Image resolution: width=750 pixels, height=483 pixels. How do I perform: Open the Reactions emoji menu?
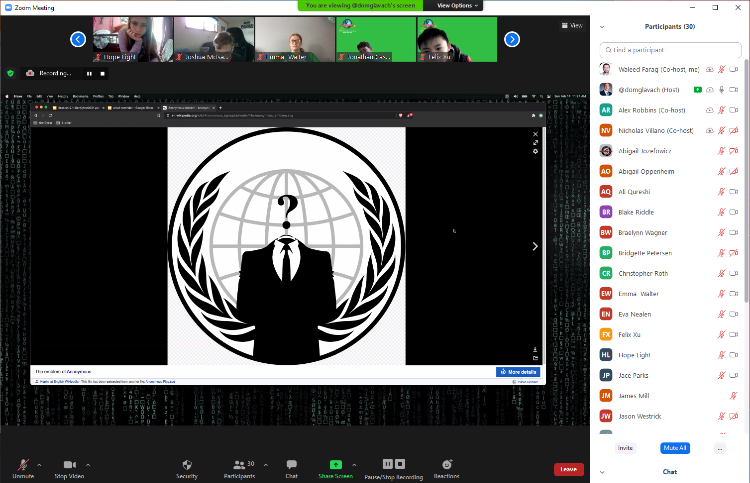[447, 469]
